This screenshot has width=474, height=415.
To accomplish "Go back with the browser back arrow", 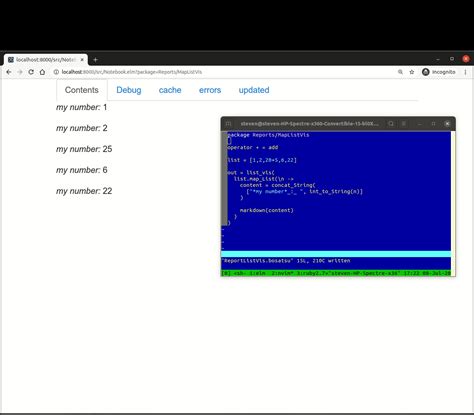I will (9, 72).
